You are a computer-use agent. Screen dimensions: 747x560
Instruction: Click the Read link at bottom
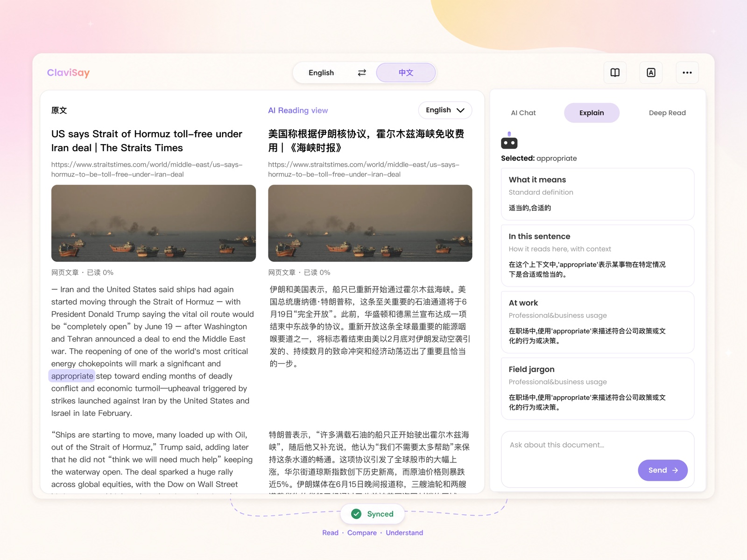pyautogui.click(x=330, y=533)
